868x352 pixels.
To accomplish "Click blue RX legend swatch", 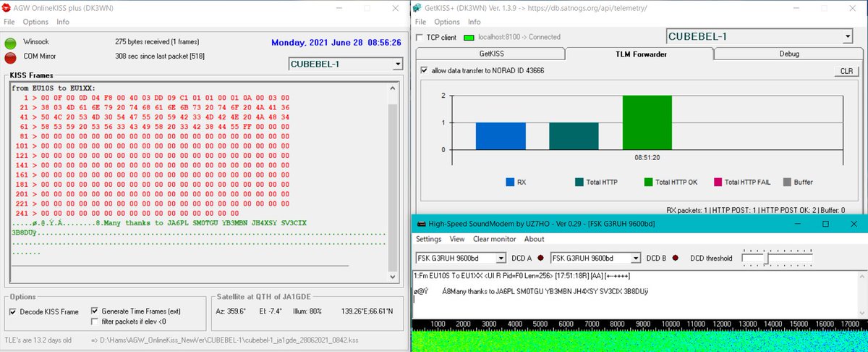I will 511,182.
